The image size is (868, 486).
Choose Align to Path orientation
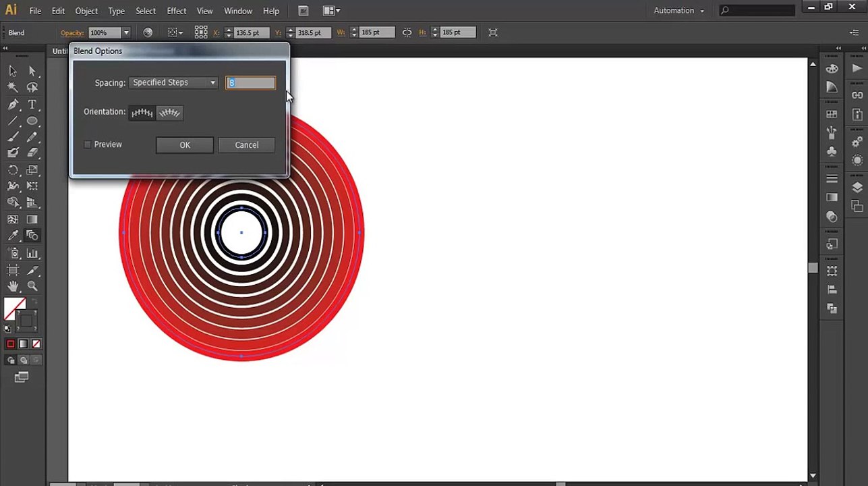[x=169, y=113]
